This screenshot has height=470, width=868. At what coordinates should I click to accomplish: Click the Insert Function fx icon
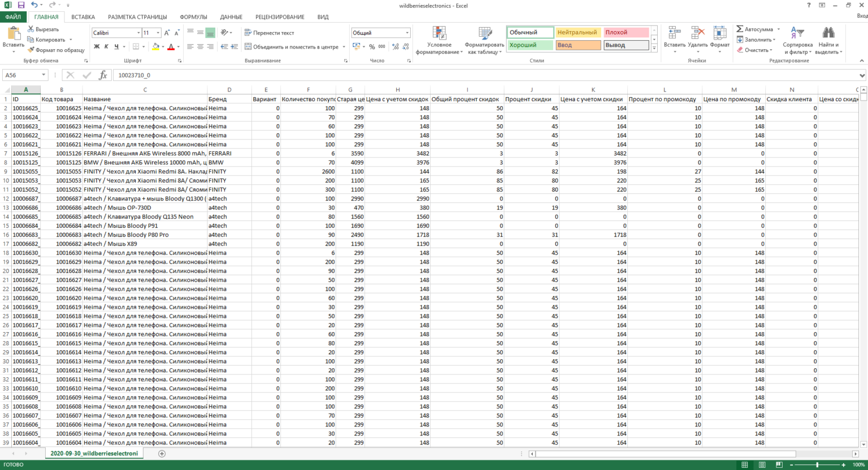(103, 75)
